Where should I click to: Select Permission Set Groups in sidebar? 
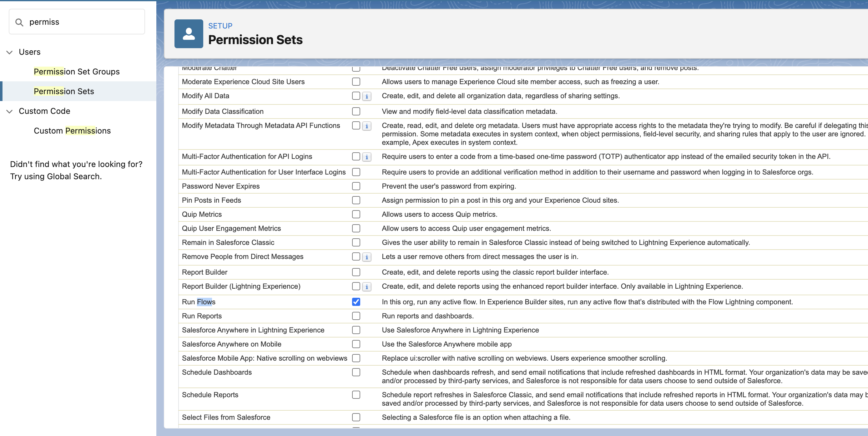(x=77, y=71)
